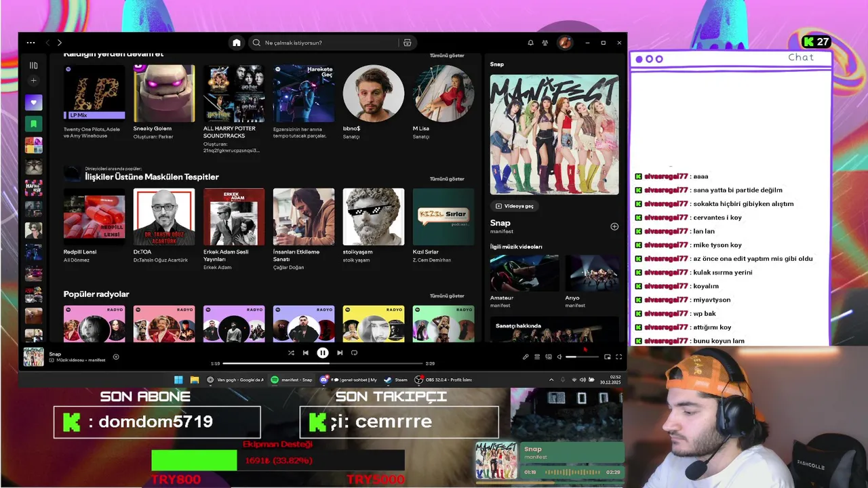The height and width of the screenshot is (488, 868).
Task: Expand the system tray hidden icons chevron
Action: [x=551, y=380]
